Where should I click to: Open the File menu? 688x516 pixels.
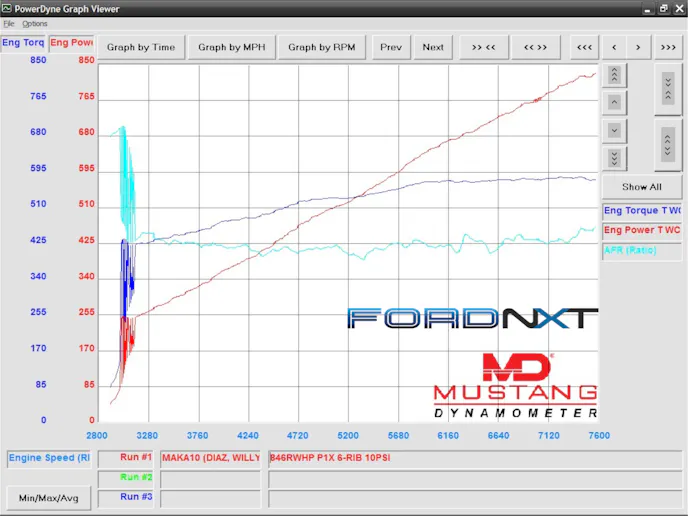click(x=9, y=23)
